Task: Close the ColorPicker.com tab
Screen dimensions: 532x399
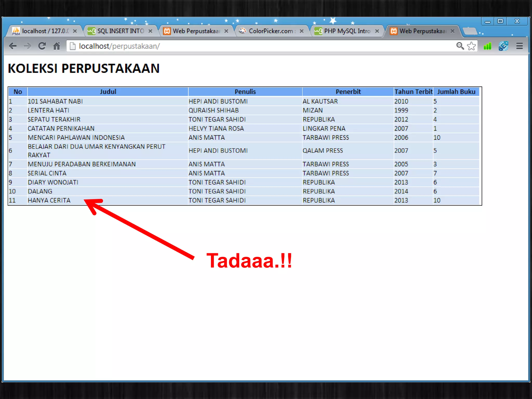Action: [302, 31]
